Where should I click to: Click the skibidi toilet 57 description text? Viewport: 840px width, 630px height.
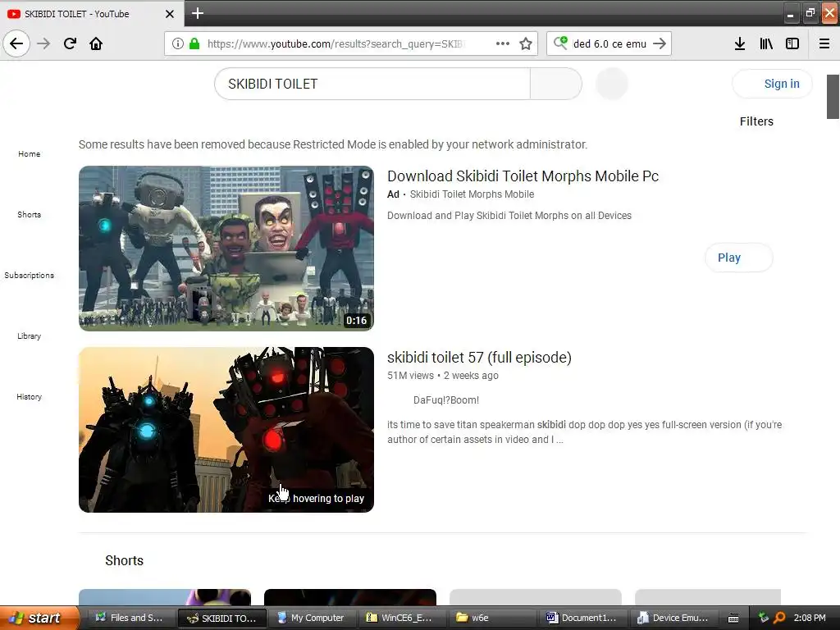584,431
